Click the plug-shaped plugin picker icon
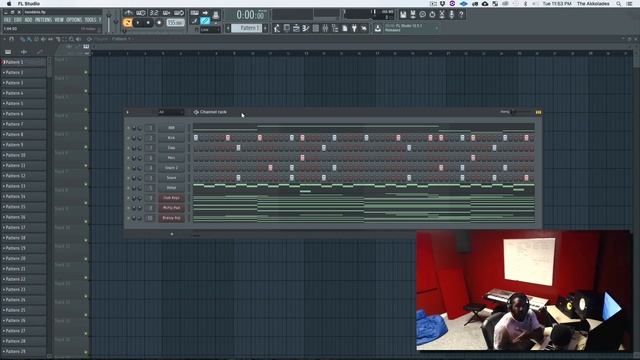Image resolution: width=640 pixels, height=360 pixels. (354, 28)
